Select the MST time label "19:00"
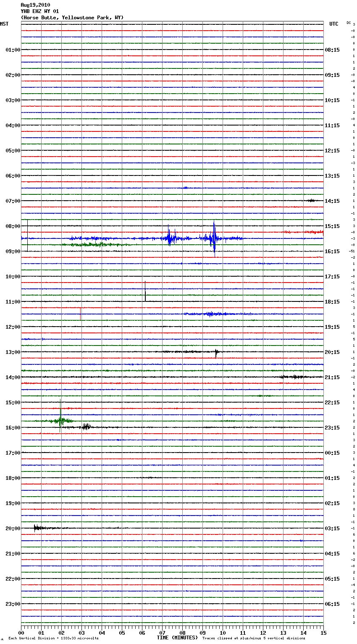Screen dimensions: 357x644 pyautogui.click(x=13, y=503)
